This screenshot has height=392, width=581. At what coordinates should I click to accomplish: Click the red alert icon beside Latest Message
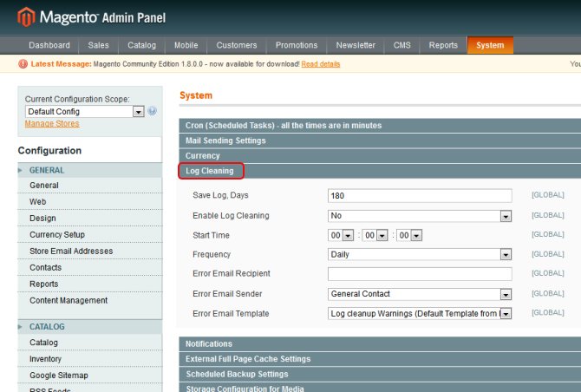23,64
